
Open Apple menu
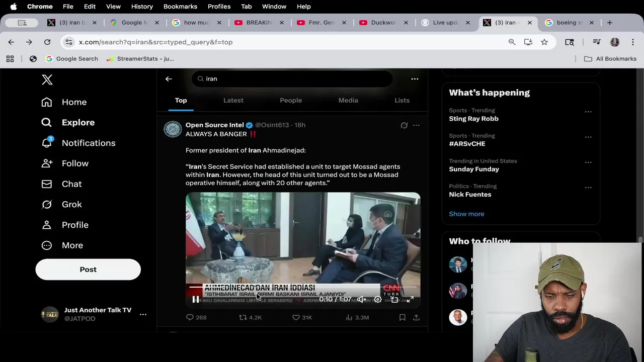pyautogui.click(x=14, y=7)
